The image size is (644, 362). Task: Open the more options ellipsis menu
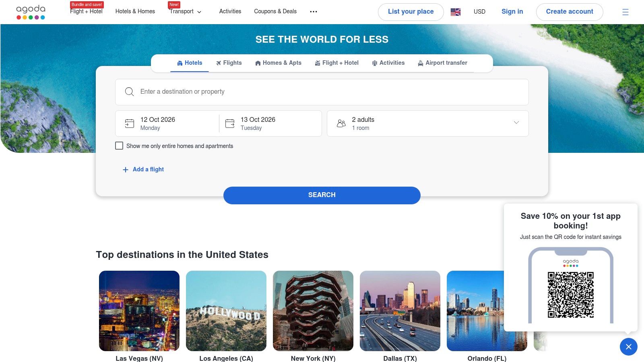314,12
